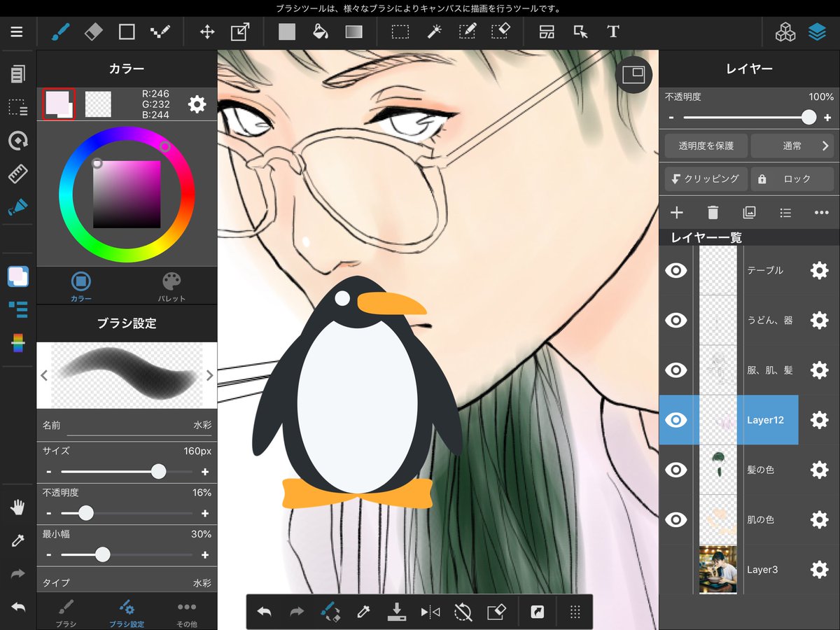Open shortcut bar grid handle
Image resolution: width=840 pixels, height=630 pixels.
(x=575, y=612)
